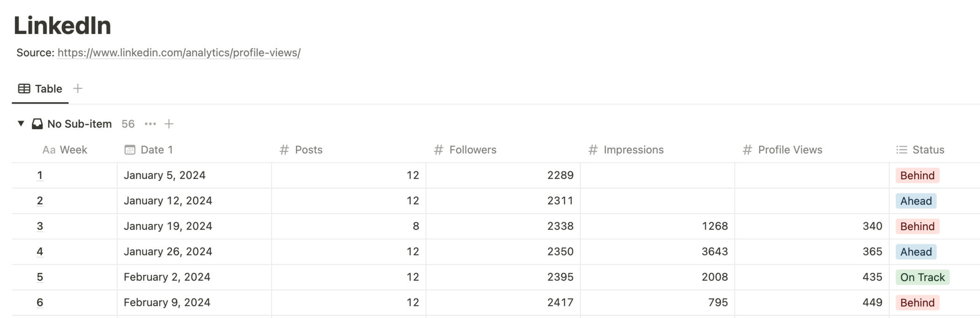The width and height of the screenshot is (980, 318).
Task: Click the list icon in Status header
Action: pos(902,150)
